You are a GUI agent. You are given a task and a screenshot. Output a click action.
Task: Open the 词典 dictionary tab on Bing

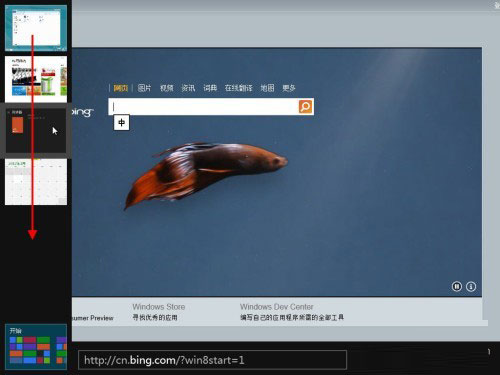tap(210, 88)
